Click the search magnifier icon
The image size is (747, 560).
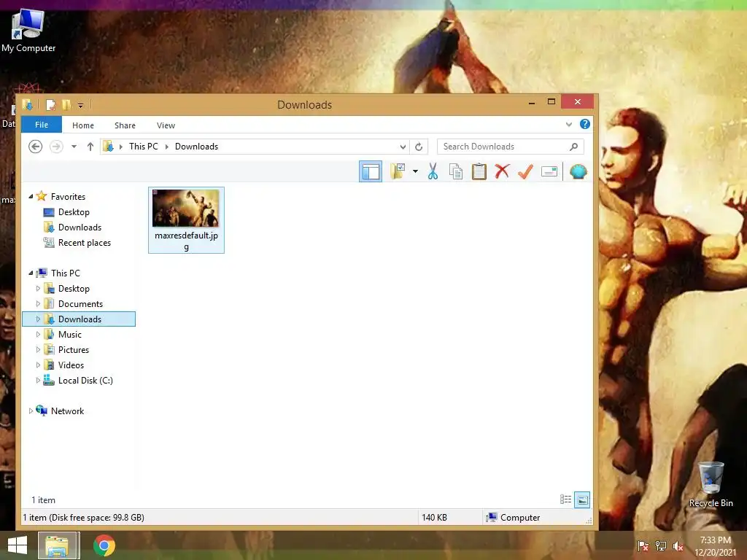[574, 147]
